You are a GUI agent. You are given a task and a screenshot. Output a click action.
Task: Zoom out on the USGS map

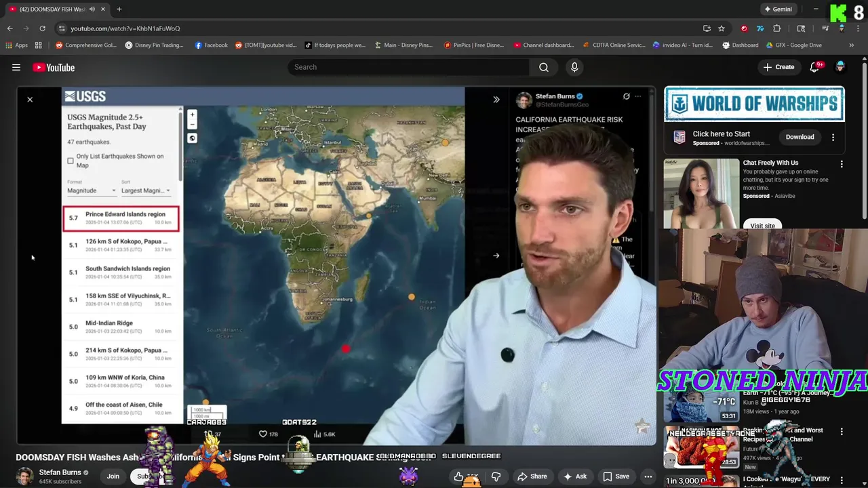192,124
